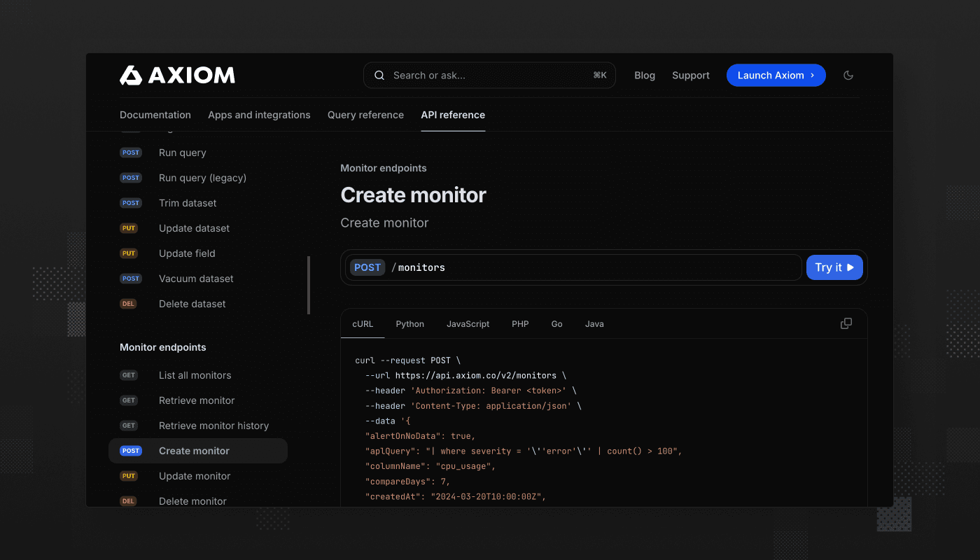Click the DEL badge beside Delete dataset

coord(129,304)
